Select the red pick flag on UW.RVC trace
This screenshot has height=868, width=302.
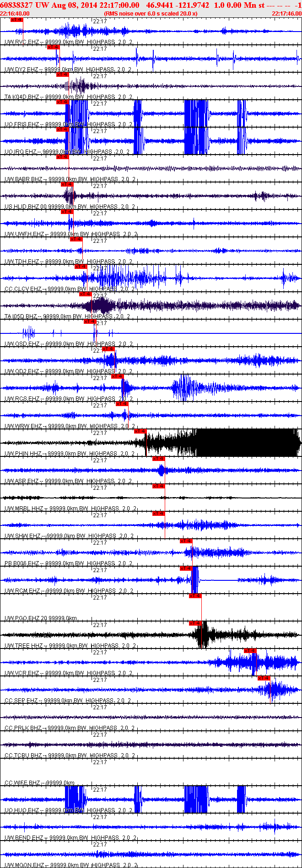16,20
